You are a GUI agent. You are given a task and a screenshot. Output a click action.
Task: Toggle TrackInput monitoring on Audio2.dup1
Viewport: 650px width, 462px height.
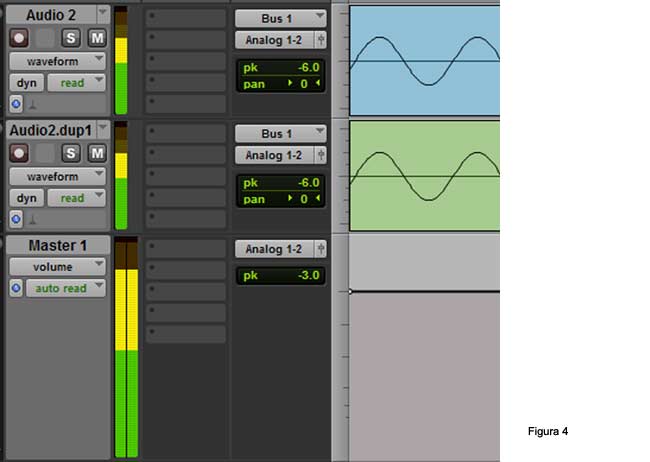point(45,153)
